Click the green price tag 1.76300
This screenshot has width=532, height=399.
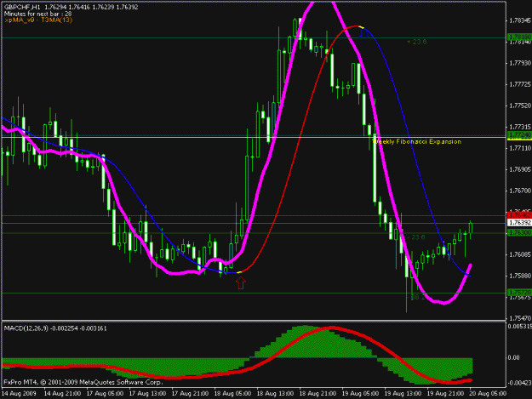click(x=519, y=232)
